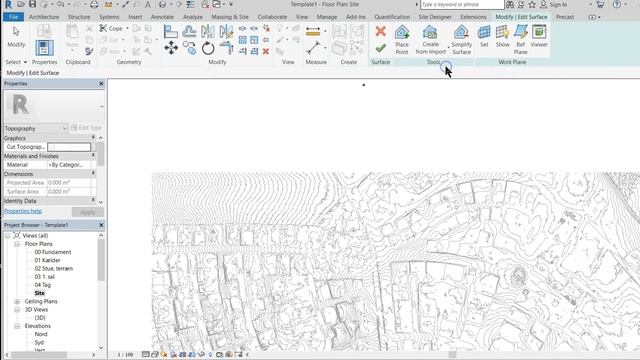
Task: Select the Trim/Extend to Corner tool
Action: point(227,48)
